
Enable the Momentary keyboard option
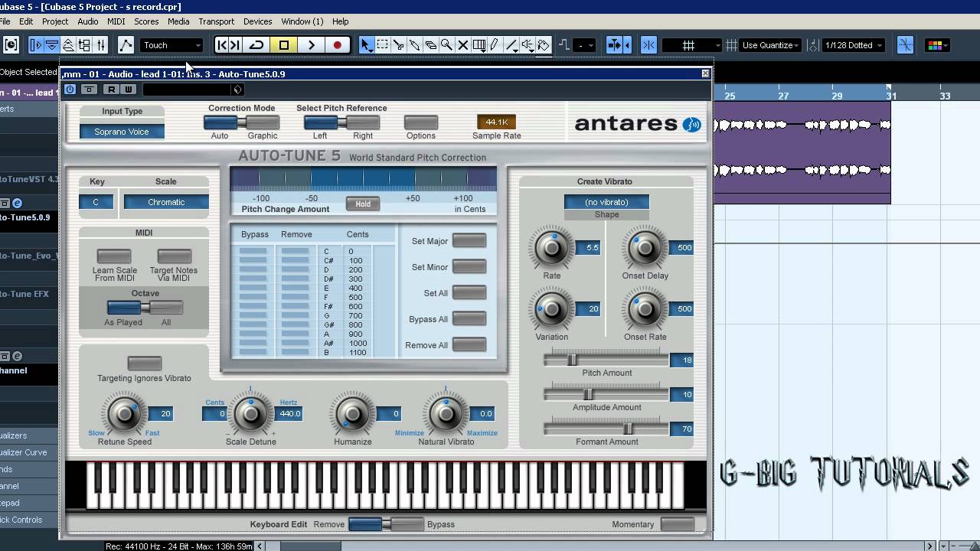pyautogui.click(x=677, y=523)
